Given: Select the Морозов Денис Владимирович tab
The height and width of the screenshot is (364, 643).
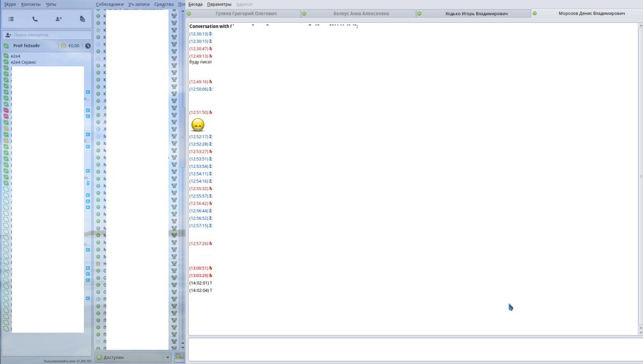Looking at the screenshot, I should pos(587,14).
